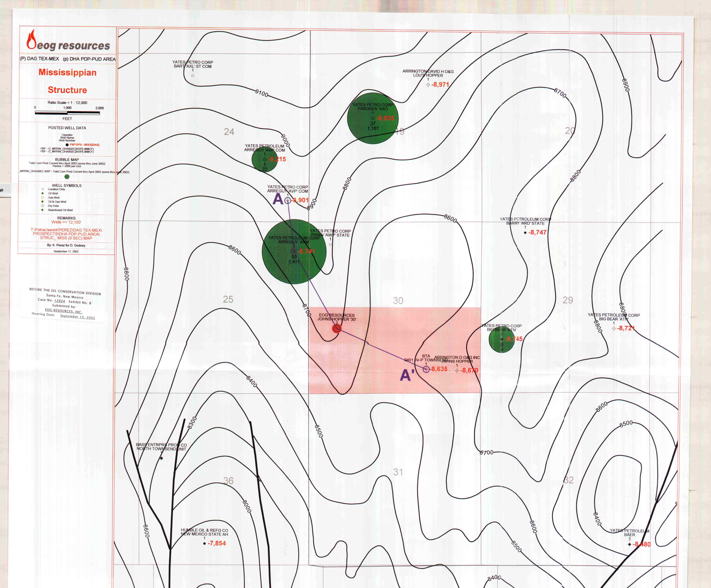Click the section number 30
Screen dimensions: 711x588
pos(398,301)
